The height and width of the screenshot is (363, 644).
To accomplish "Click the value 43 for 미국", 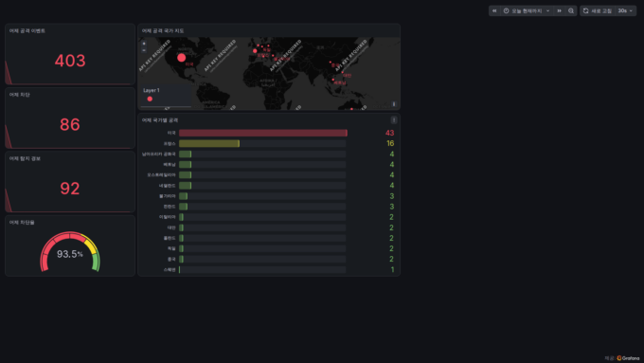I will (390, 133).
